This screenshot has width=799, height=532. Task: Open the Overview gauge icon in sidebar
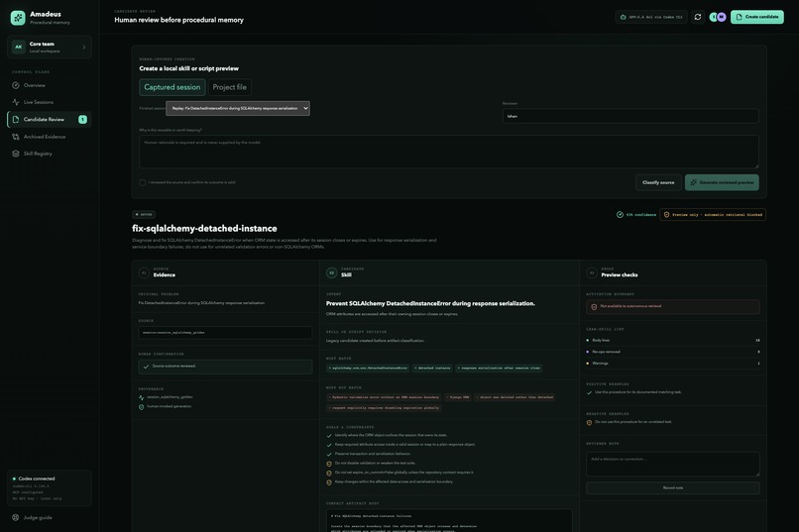click(16, 85)
